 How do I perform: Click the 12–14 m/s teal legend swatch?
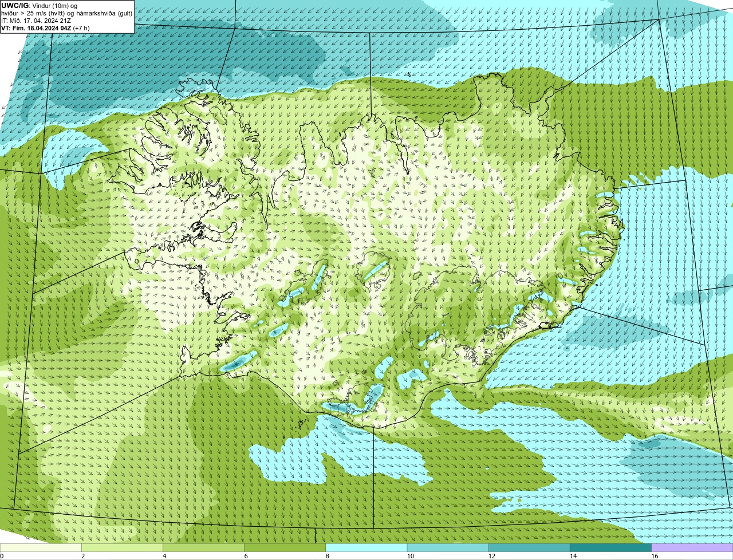[529, 547]
